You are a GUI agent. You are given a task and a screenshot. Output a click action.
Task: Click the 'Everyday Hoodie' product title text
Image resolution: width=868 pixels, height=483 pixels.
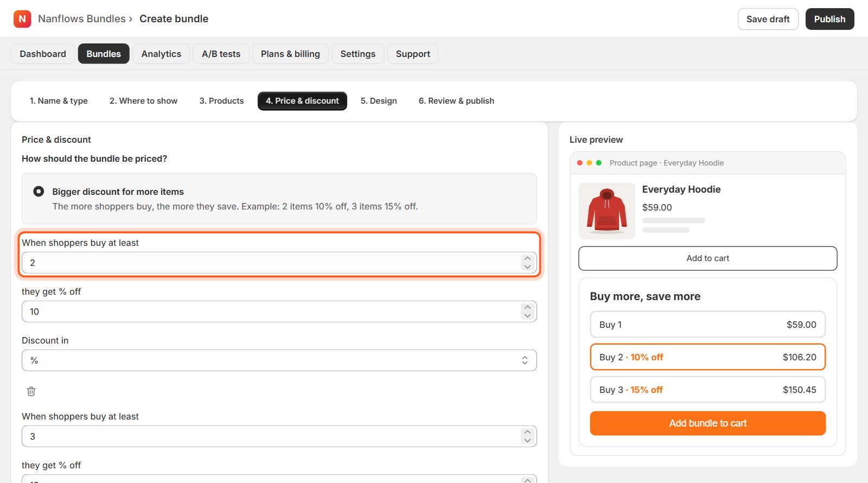pyautogui.click(x=681, y=189)
